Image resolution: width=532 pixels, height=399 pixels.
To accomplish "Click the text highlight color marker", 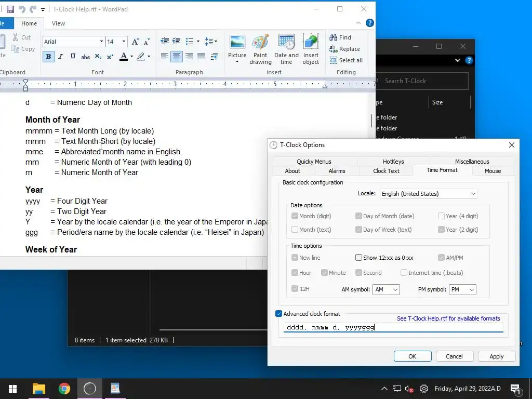I will (x=141, y=56).
